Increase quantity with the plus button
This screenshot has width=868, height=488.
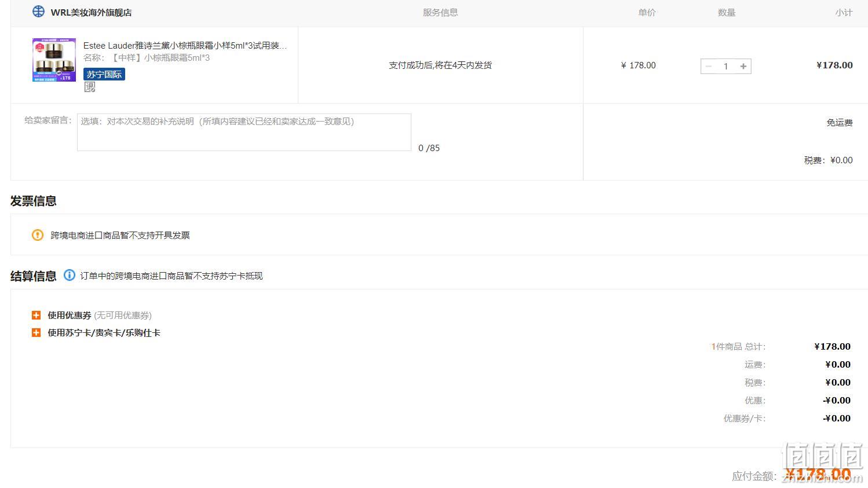tap(743, 66)
